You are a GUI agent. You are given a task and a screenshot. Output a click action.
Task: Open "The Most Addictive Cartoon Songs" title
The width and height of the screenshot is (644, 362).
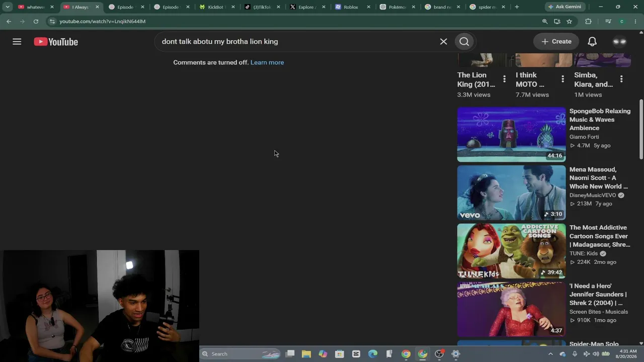[600, 236]
